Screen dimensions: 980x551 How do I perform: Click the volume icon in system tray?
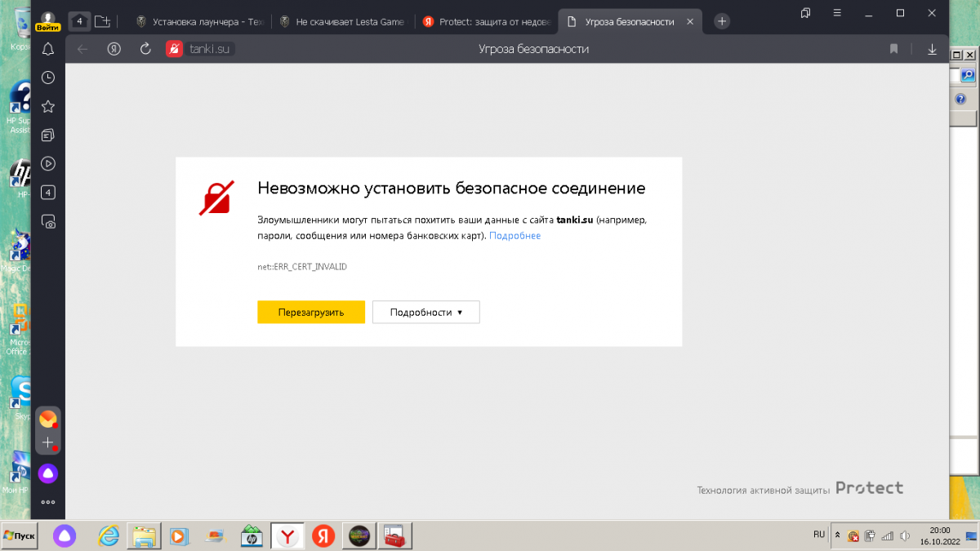pyautogui.click(x=904, y=536)
